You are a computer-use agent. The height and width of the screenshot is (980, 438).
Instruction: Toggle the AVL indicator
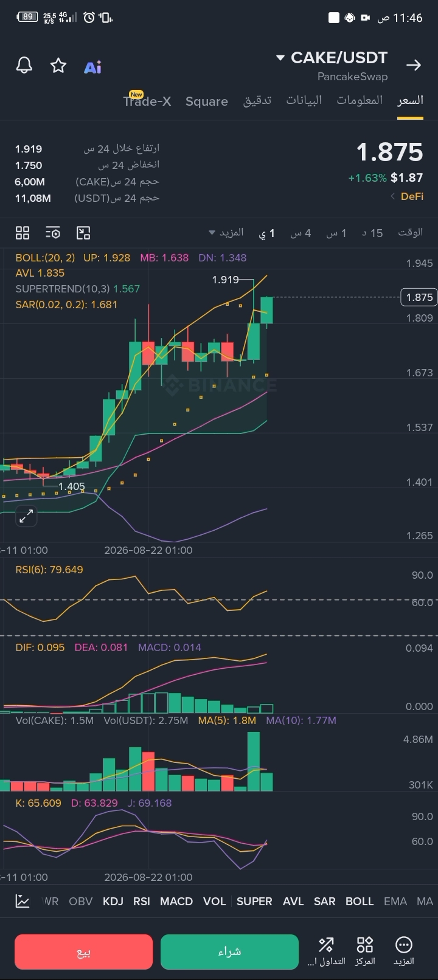(x=293, y=902)
